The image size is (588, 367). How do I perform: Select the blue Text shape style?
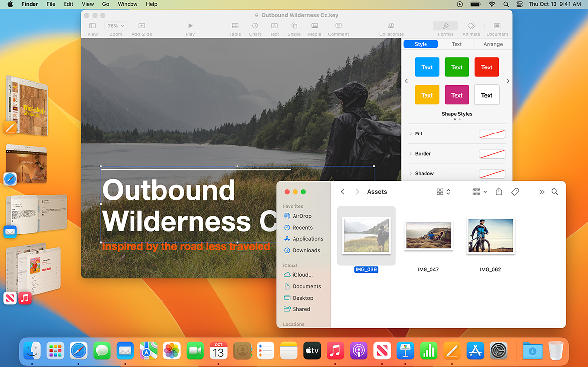[427, 67]
